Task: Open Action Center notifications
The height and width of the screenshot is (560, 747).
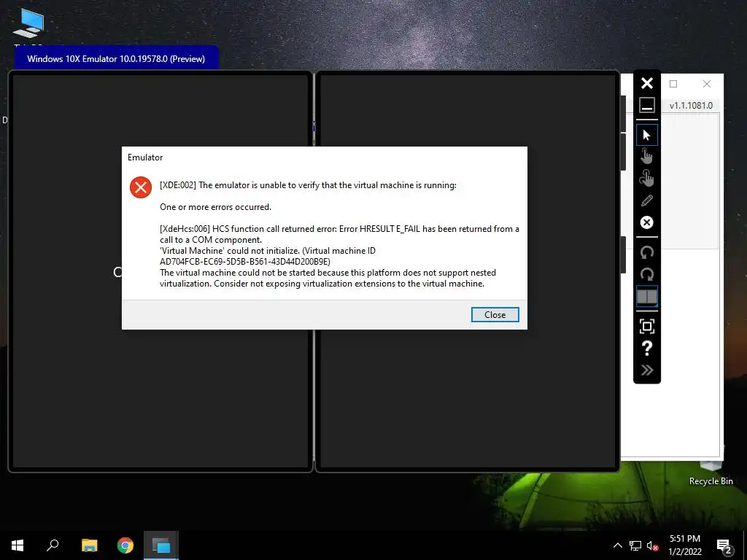Action: pyautogui.click(x=724, y=546)
